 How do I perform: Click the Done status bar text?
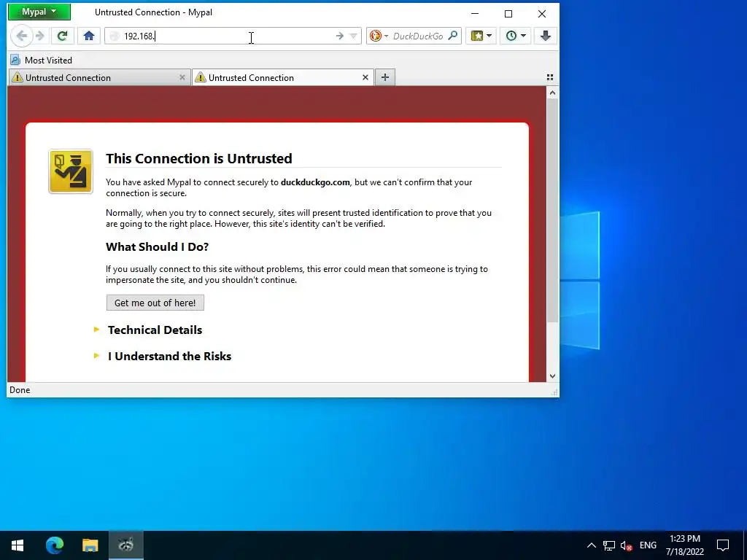pos(20,390)
